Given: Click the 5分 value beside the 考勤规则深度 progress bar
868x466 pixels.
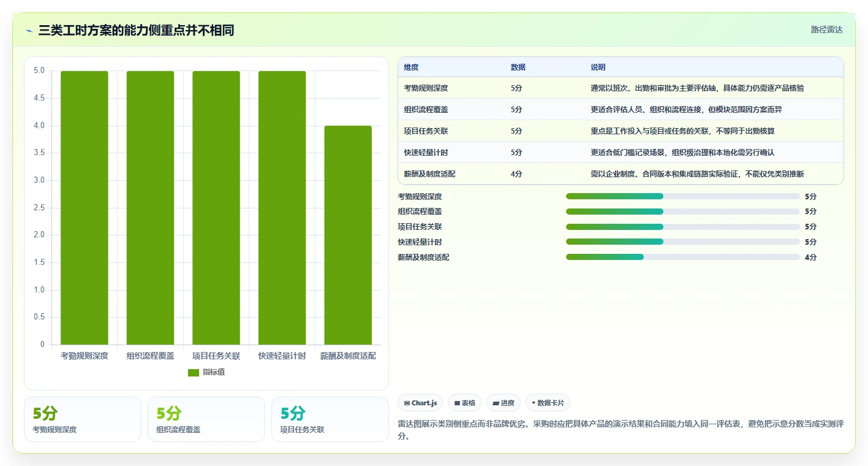Looking at the screenshot, I should coord(810,197).
